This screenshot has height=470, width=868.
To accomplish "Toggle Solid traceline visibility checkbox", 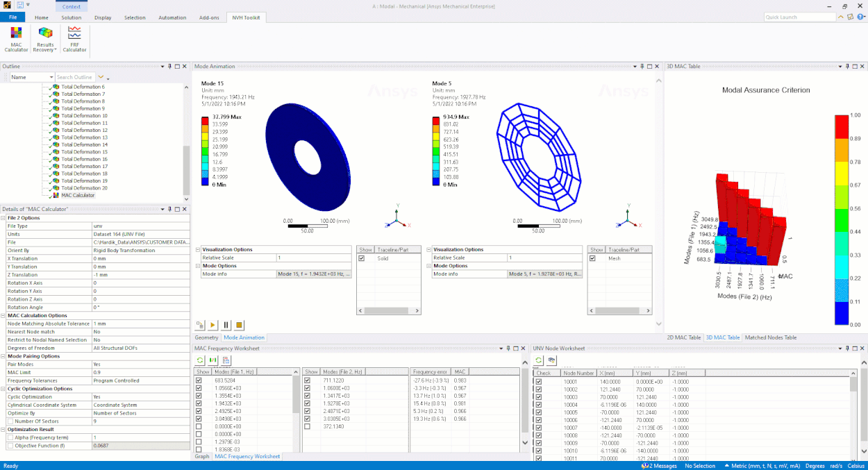I will point(361,258).
